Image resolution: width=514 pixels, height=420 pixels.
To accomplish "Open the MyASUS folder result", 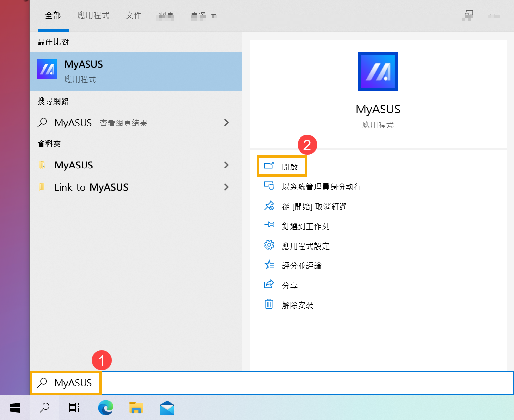I will click(x=136, y=165).
